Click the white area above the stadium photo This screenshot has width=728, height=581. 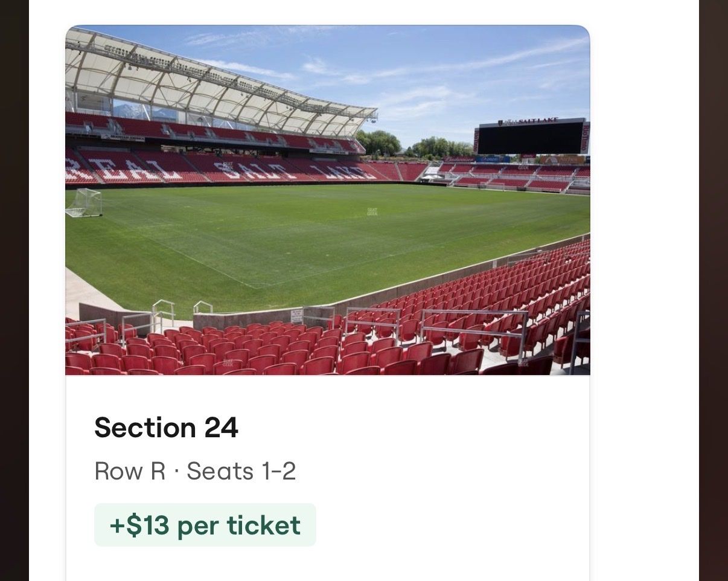(362, 11)
